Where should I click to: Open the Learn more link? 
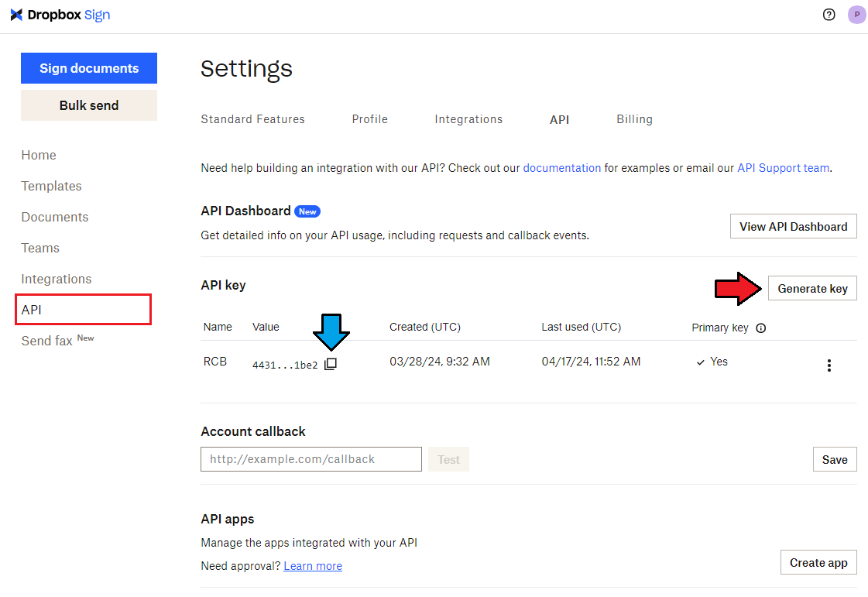pyautogui.click(x=313, y=566)
